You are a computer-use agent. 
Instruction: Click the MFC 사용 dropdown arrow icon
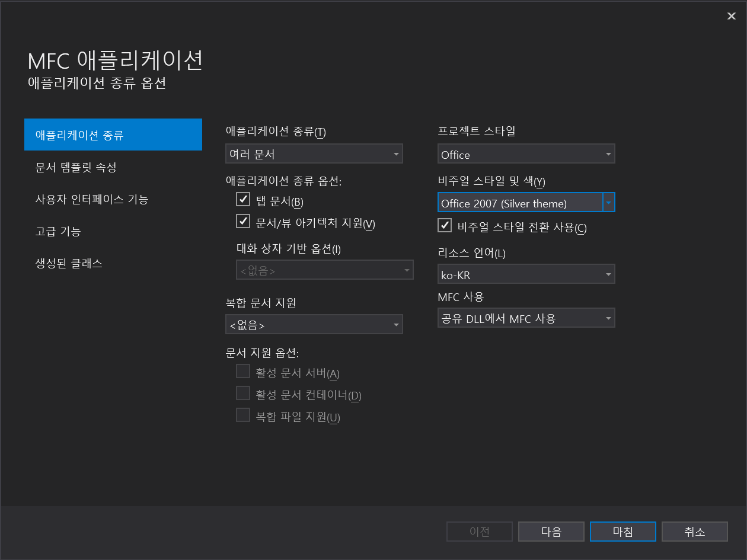[608, 318]
